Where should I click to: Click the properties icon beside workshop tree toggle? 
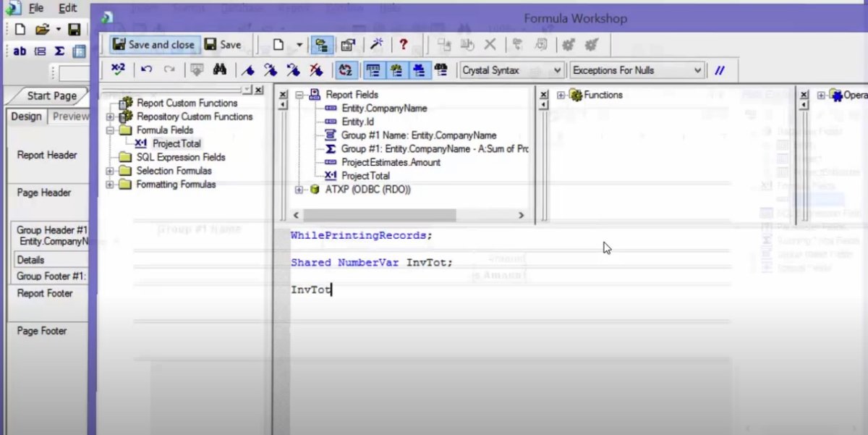[x=348, y=45]
